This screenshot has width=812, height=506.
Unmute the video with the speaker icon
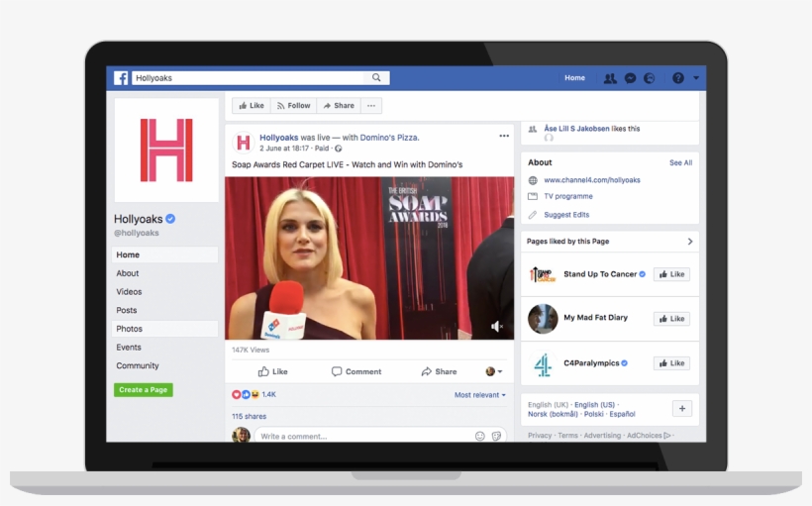click(x=496, y=327)
